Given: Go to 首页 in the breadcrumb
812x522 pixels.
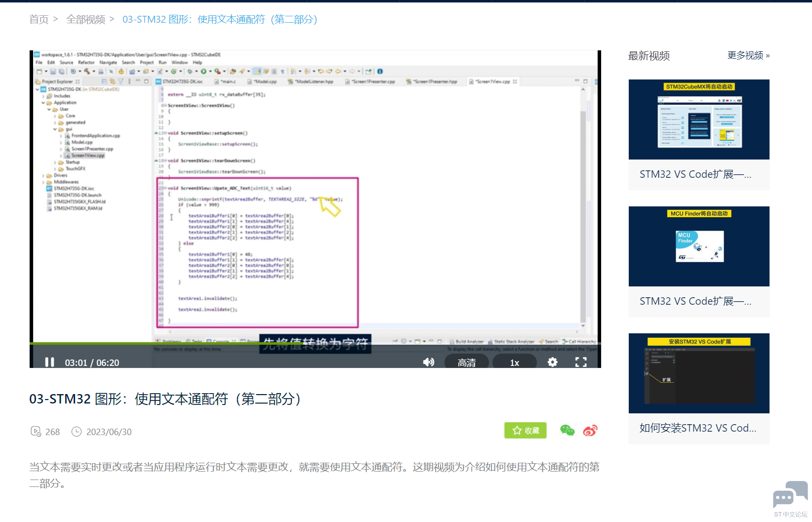Looking at the screenshot, I should [39, 19].
